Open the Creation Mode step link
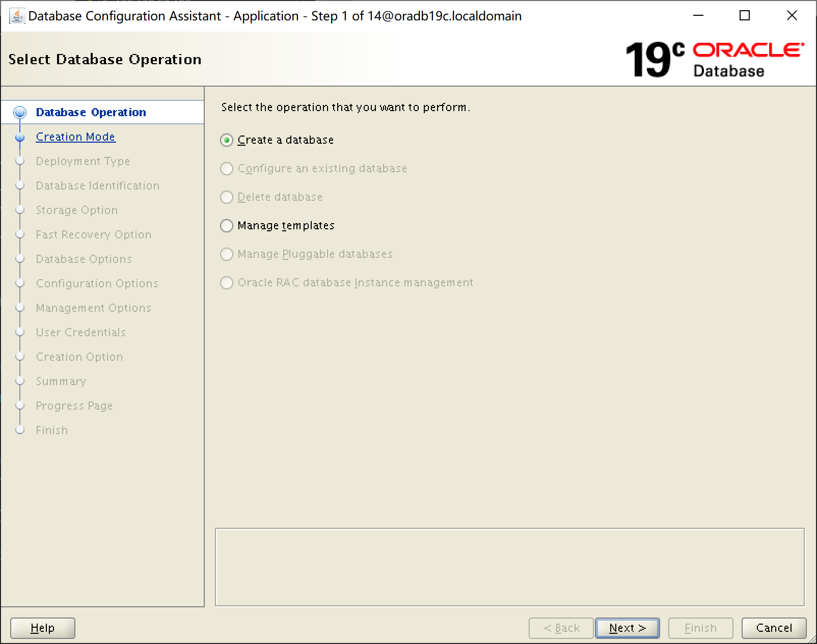This screenshot has width=817, height=644. [76, 137]
